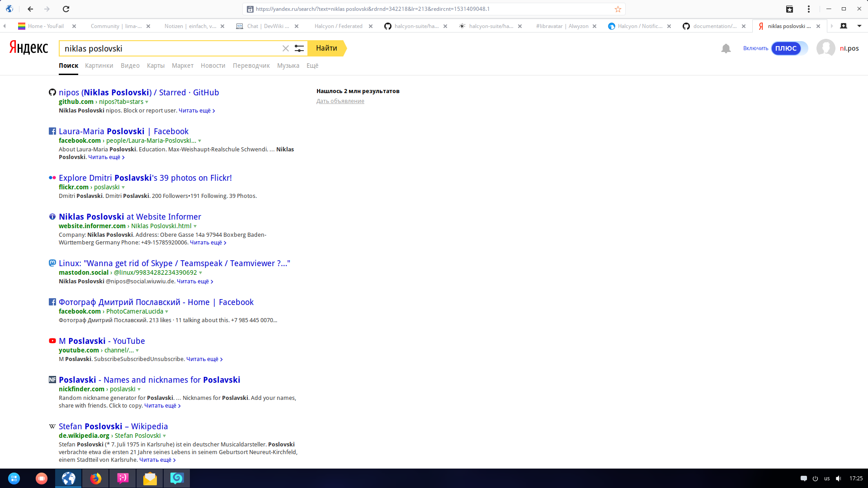The width and height of the screenshot is (868, 488).
Task: Open the notifications bell
Action: coord(726,48)
